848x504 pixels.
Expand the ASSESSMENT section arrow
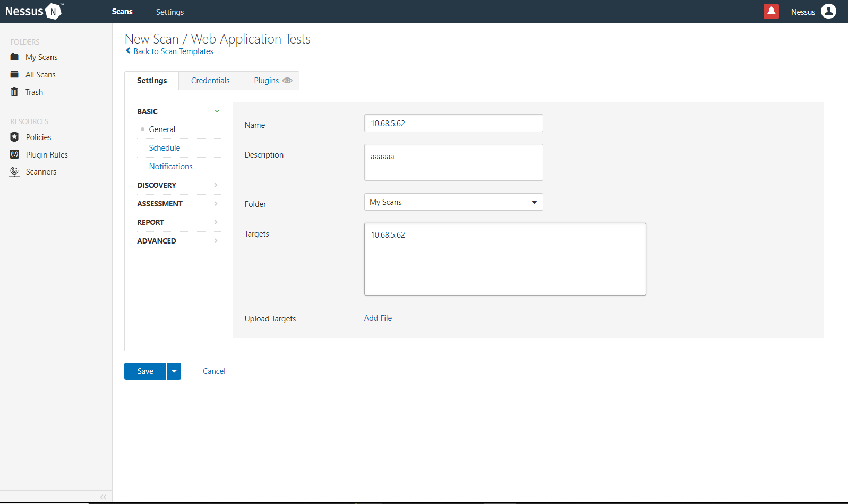coord(216,204)
